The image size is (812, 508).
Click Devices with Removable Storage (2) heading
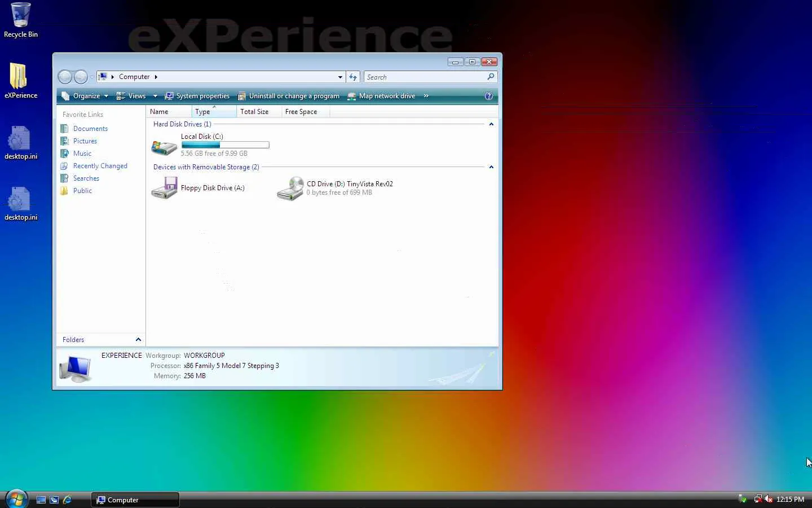click(206, 167)
